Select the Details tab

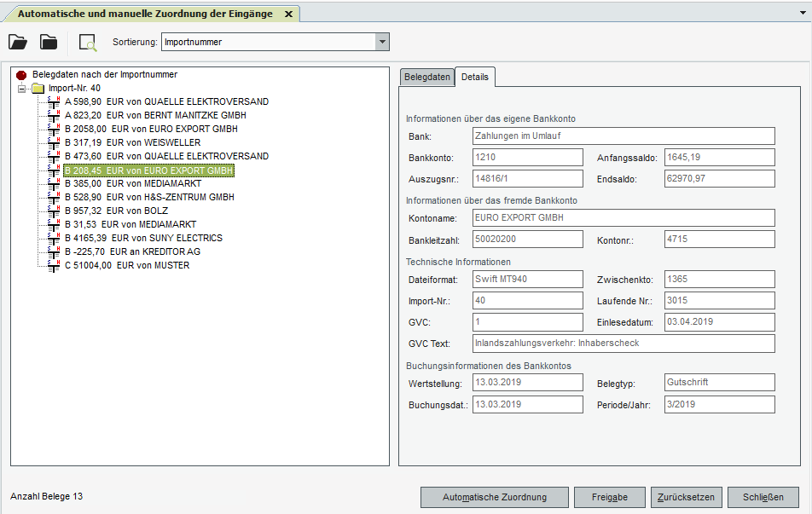[475, 77]
